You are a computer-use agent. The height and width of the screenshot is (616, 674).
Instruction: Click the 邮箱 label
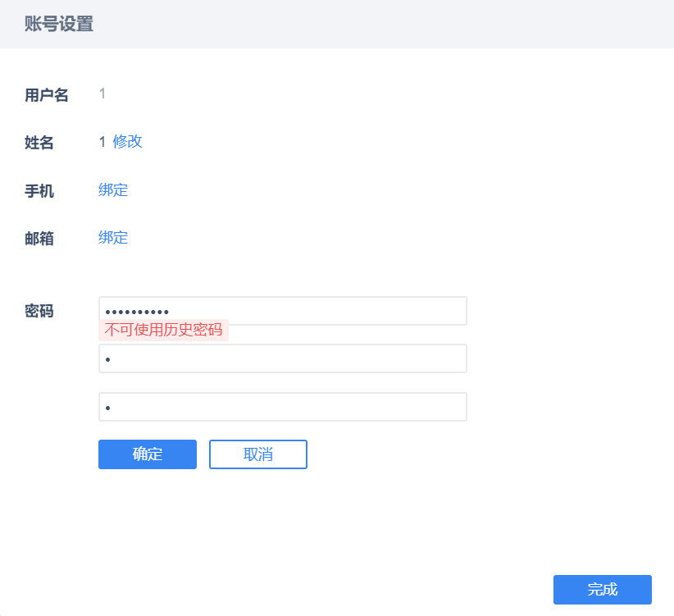click(39, 239)
